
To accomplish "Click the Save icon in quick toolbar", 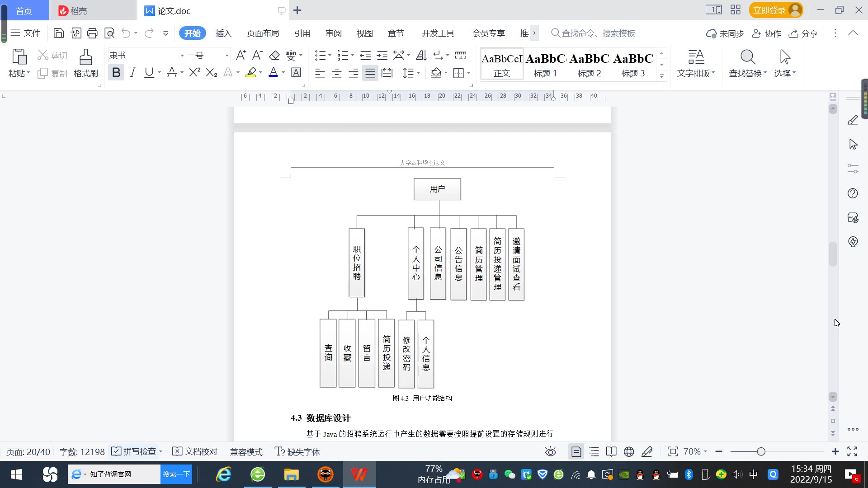I will pyautogui.click(x=59, y=33).
